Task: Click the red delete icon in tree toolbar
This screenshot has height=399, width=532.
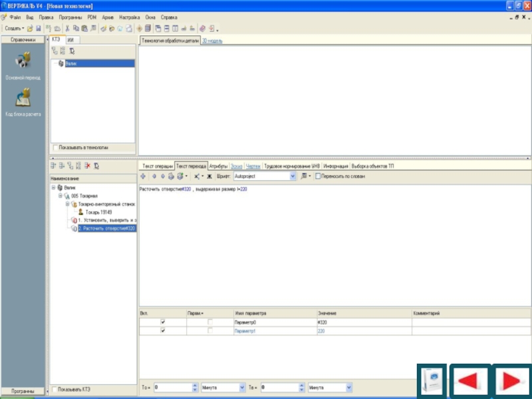Action: [87, 166]
